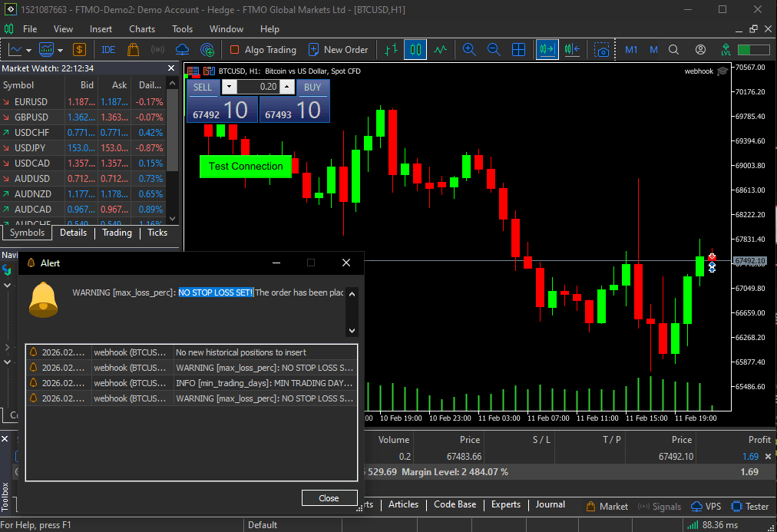Take a chart screenshot with camera icon
Screen dimensions: 777x532
click(602, 50)
